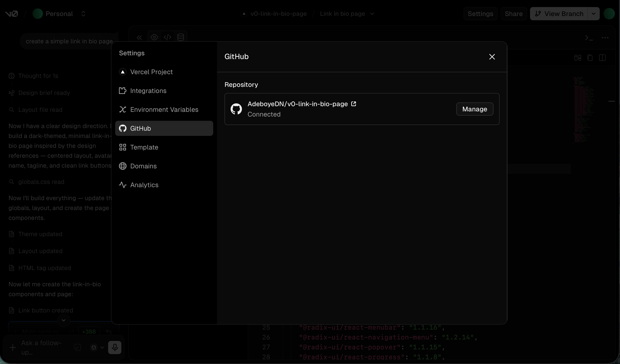Viewport: 620px width, 364px height.
Task: Expand the 'Thought for 1s' step
Action: pyautogui.click(x=33, y=76)
